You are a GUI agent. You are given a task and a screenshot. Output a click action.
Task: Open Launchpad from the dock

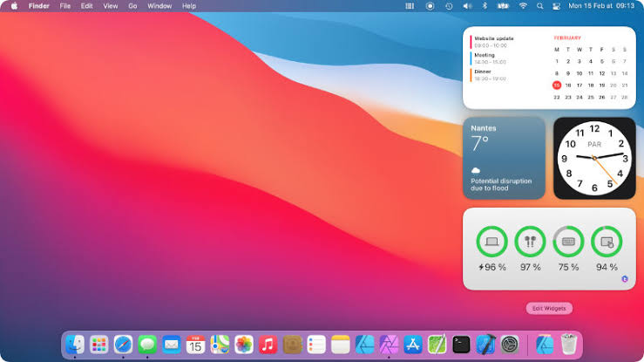99,345
